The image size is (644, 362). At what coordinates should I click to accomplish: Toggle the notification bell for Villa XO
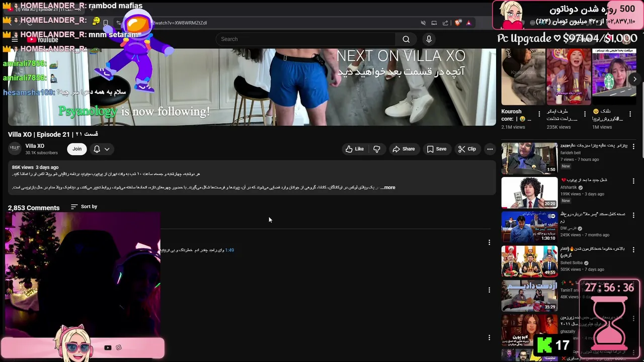[97, 149]
